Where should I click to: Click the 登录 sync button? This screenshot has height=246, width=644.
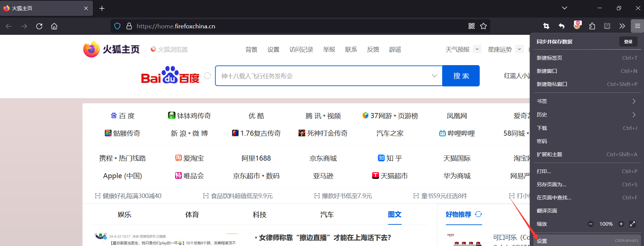(x=628, y=42)
